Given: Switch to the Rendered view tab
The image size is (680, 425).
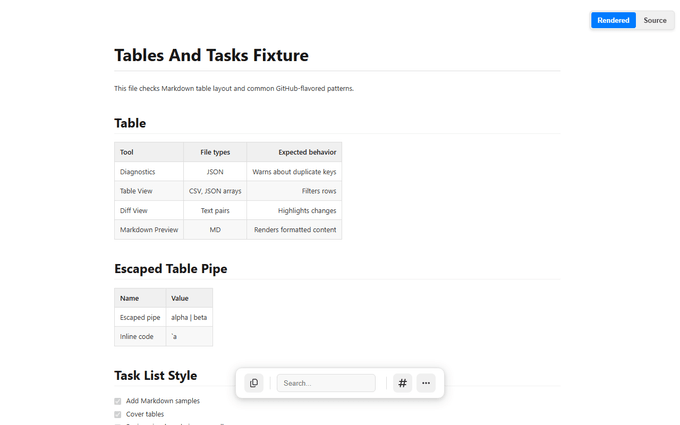Looking at the screenshot, I should pos(613,20).
